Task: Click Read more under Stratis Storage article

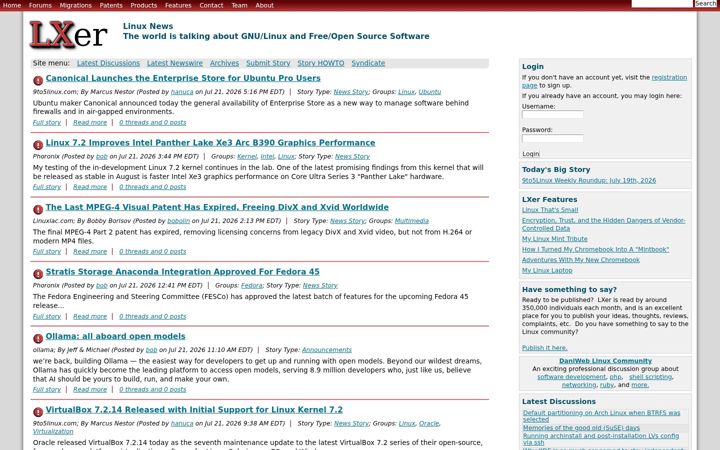Action: [x=90, y=316]
